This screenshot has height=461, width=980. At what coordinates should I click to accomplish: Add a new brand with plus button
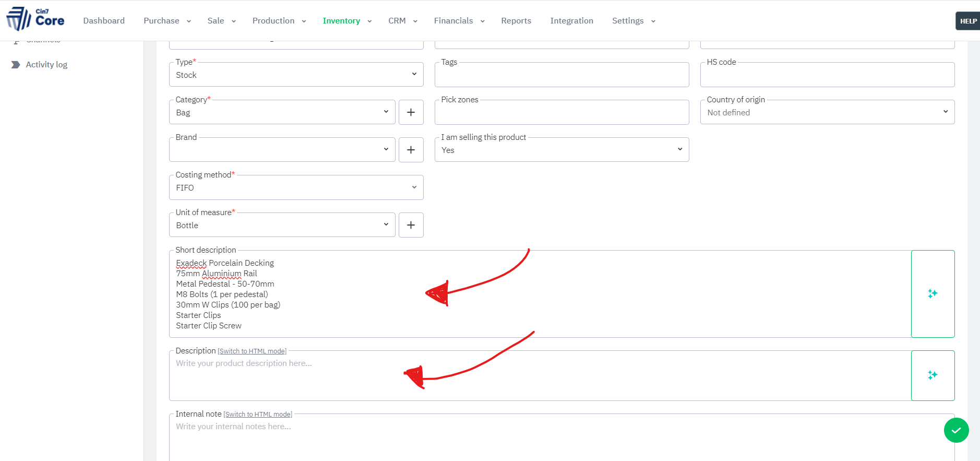coord(411,150)
